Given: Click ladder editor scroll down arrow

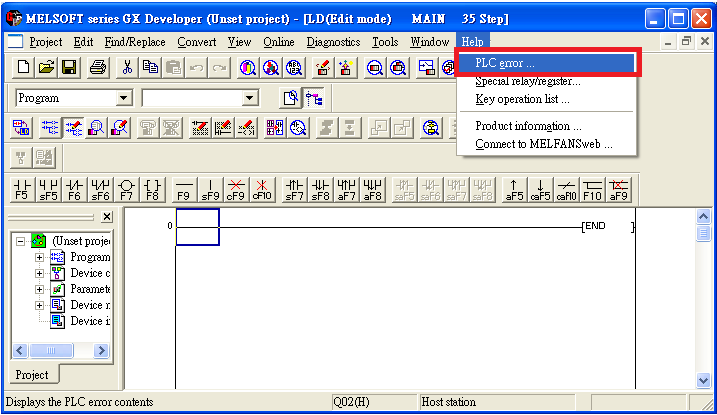Looking at the screenshot, I should (703, 380).
